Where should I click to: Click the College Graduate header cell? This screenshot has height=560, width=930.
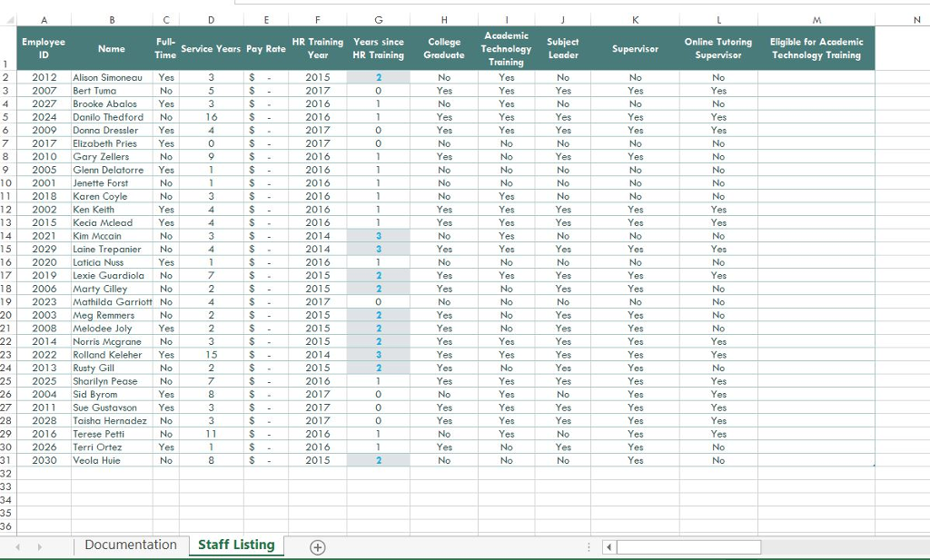coord(444,49)
